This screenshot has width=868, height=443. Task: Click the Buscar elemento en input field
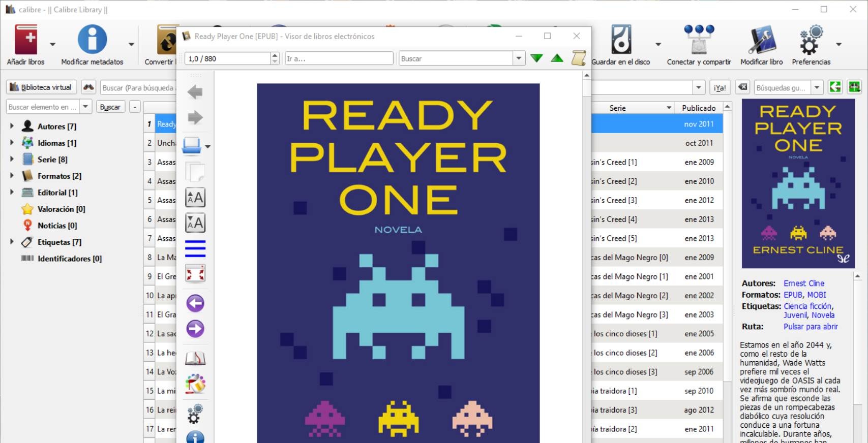pos(43,107)
